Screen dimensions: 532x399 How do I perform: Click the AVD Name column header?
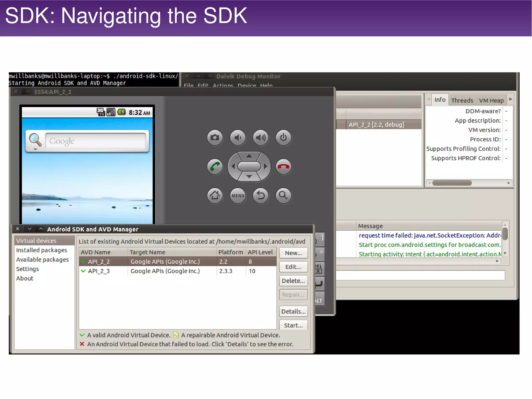103,252
